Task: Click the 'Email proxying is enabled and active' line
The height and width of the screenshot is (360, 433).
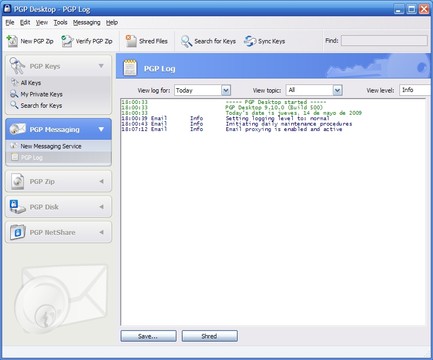Action: click(284, 129)
